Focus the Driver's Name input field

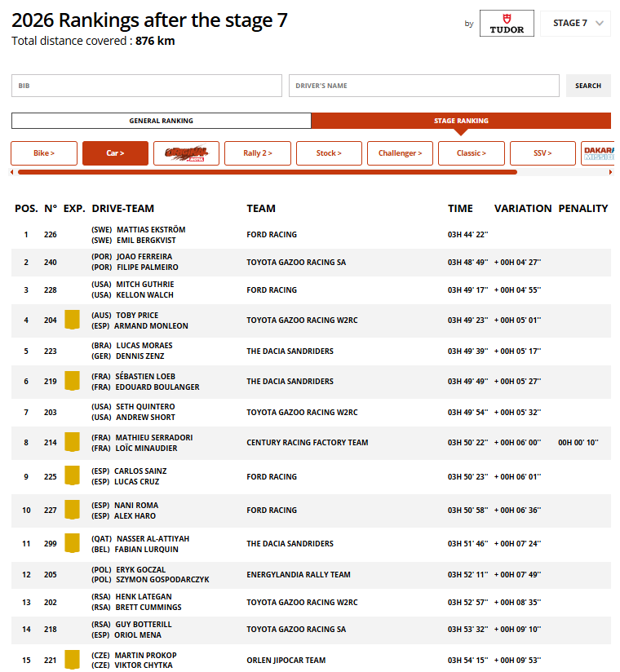click(423, 86)
